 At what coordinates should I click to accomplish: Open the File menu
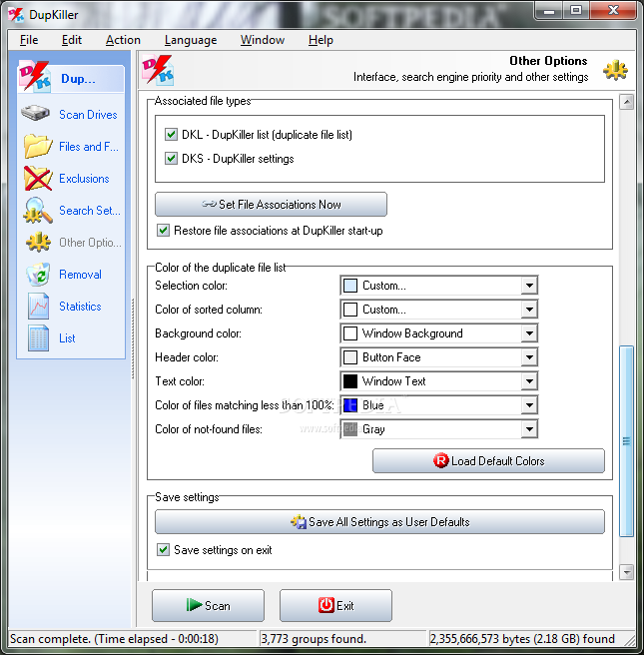(x=29, y=40)
